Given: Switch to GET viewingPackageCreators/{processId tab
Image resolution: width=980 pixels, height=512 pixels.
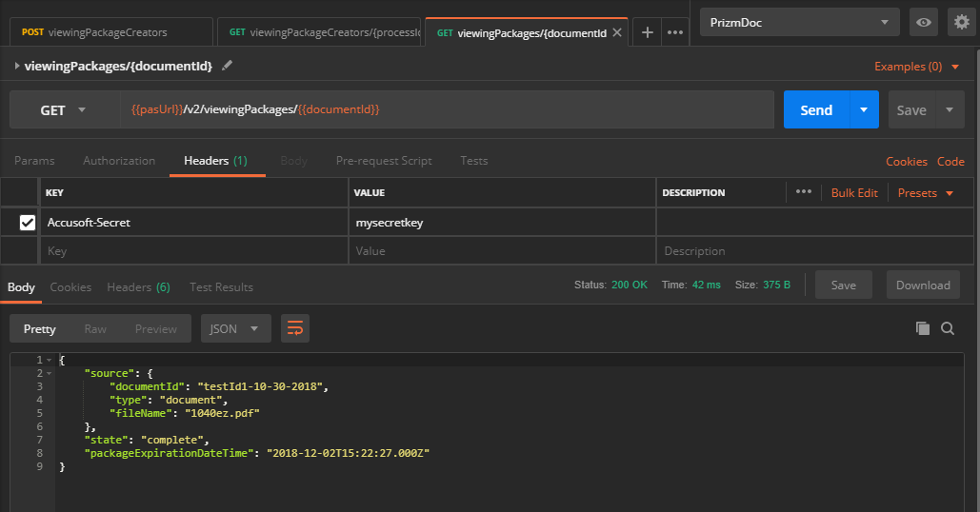Looking at the screenshot, I should point(319,32).
